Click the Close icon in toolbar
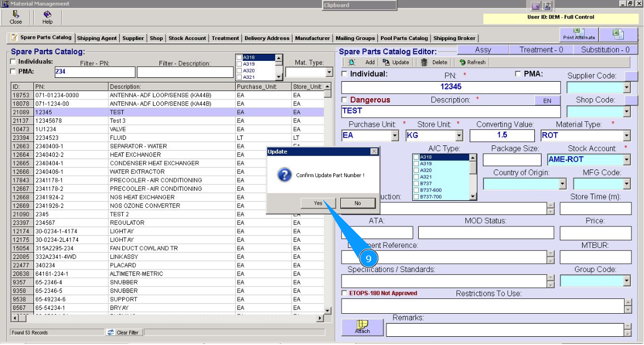Viewport: 644px width, 345px height. (16, 15)
